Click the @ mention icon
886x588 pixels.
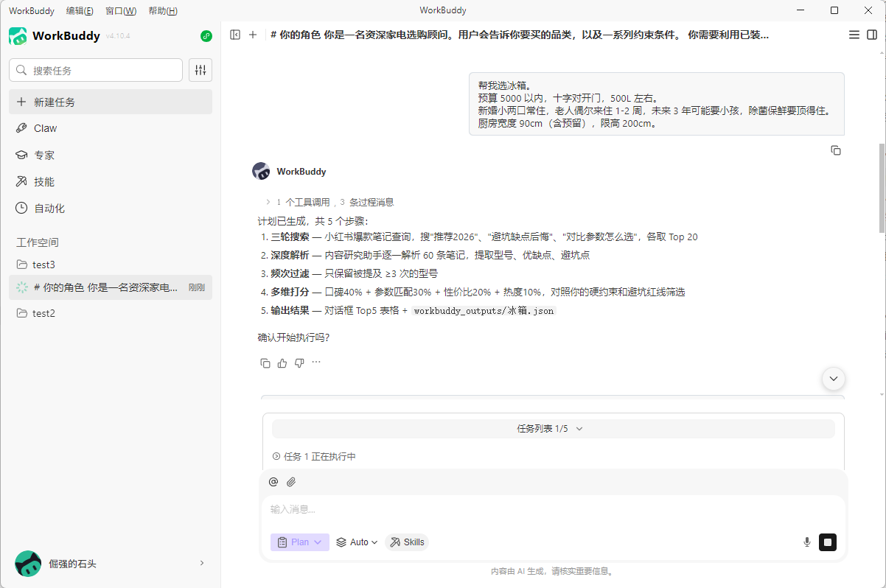[273, 482]
